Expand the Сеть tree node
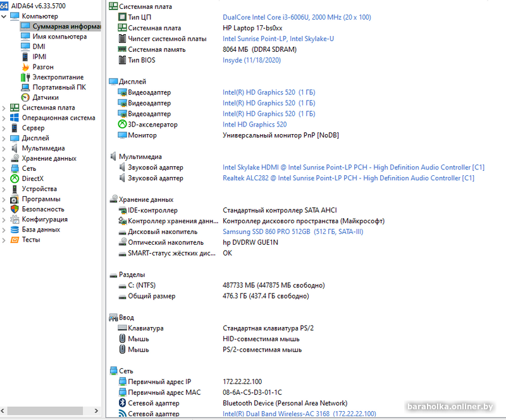The height and width of the screenshot is (420, 506). tap(4, 169)
